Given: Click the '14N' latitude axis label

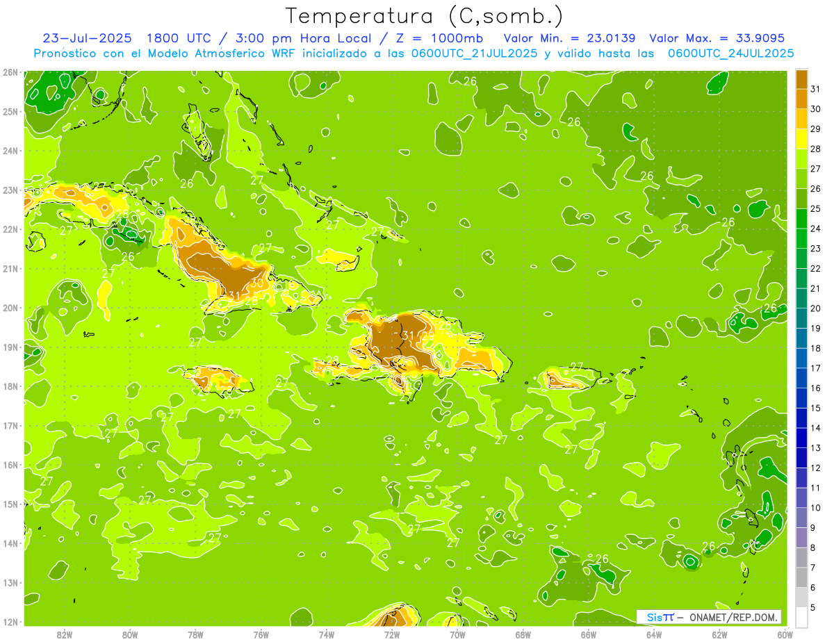Looking at the screenshot, I should (10, 543).
